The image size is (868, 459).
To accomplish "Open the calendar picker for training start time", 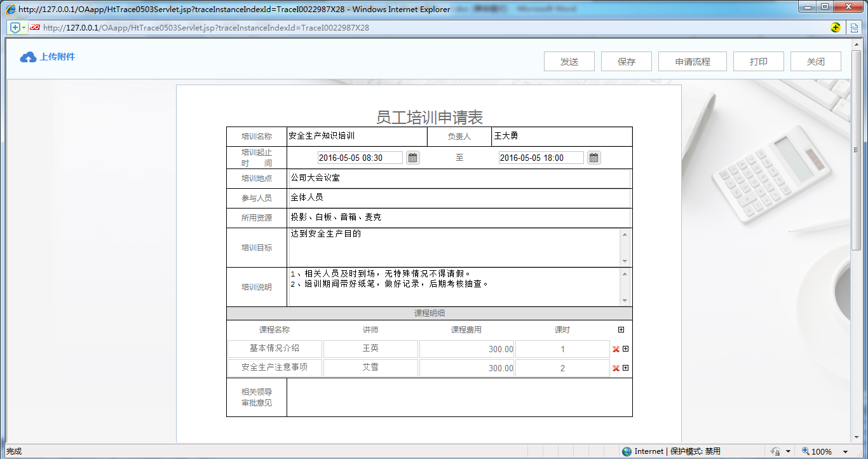I will coord(412,157).
